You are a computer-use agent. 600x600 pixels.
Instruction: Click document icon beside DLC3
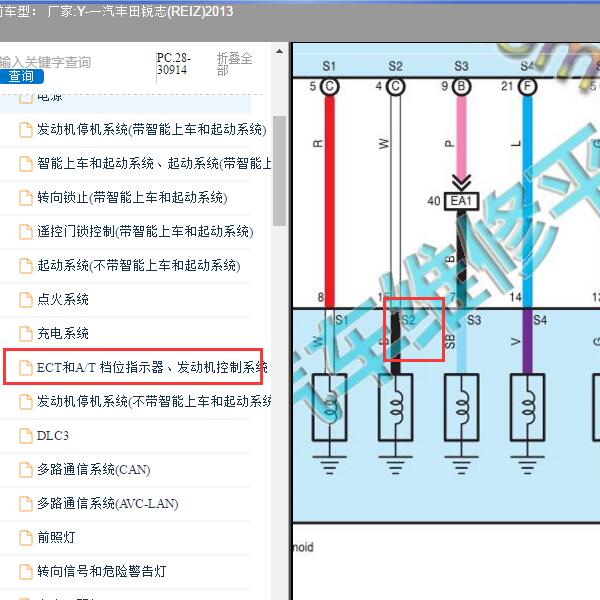26,435
